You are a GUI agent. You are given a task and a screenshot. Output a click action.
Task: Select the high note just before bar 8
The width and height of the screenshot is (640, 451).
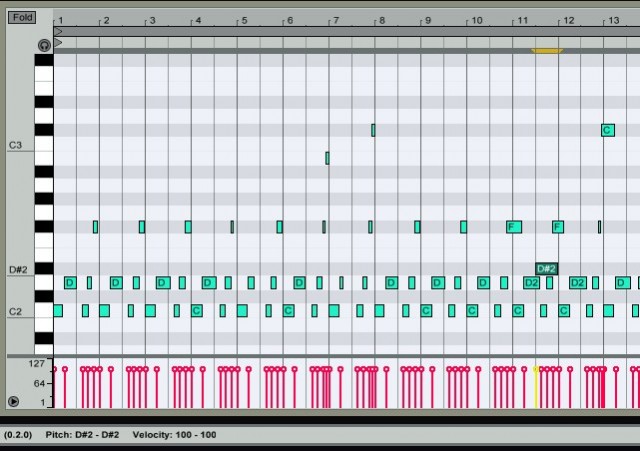pos(373,130)
